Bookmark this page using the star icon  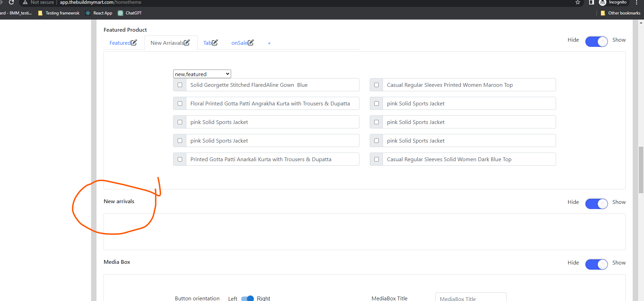pyautogui.click(x=578, y=2)
